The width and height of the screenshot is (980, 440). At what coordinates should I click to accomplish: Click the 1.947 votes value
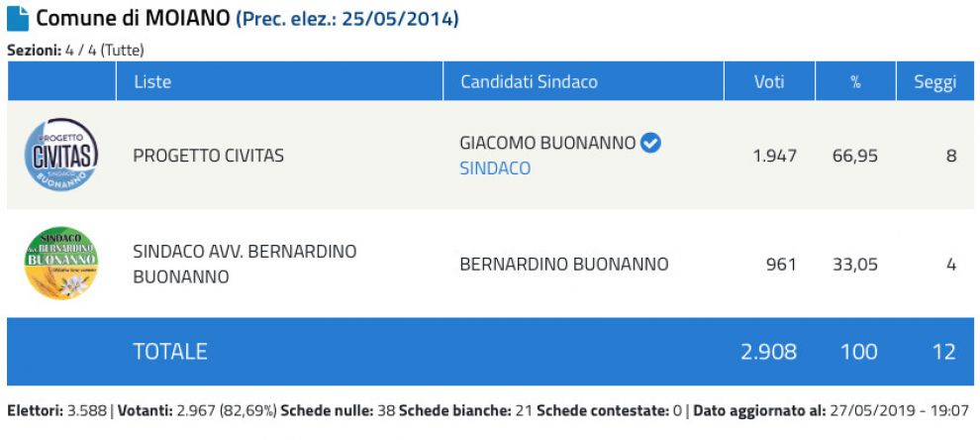click(775, 156)
